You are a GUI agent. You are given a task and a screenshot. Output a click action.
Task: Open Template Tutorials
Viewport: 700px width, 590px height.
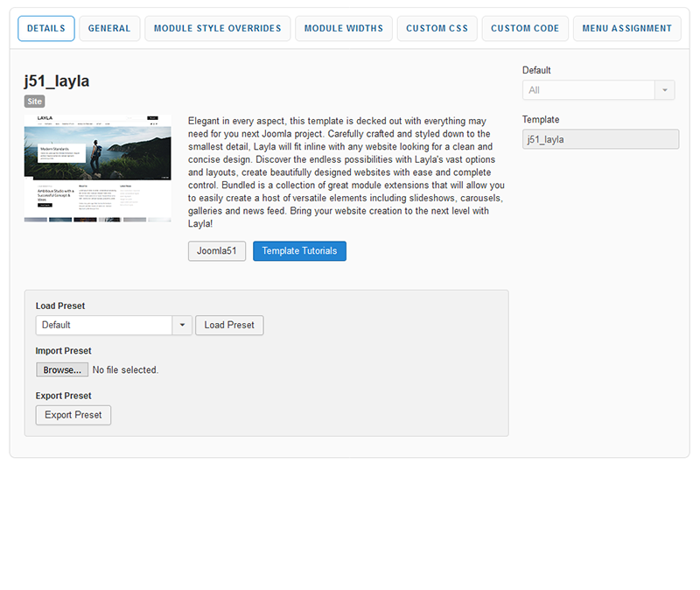coord(299,251)
